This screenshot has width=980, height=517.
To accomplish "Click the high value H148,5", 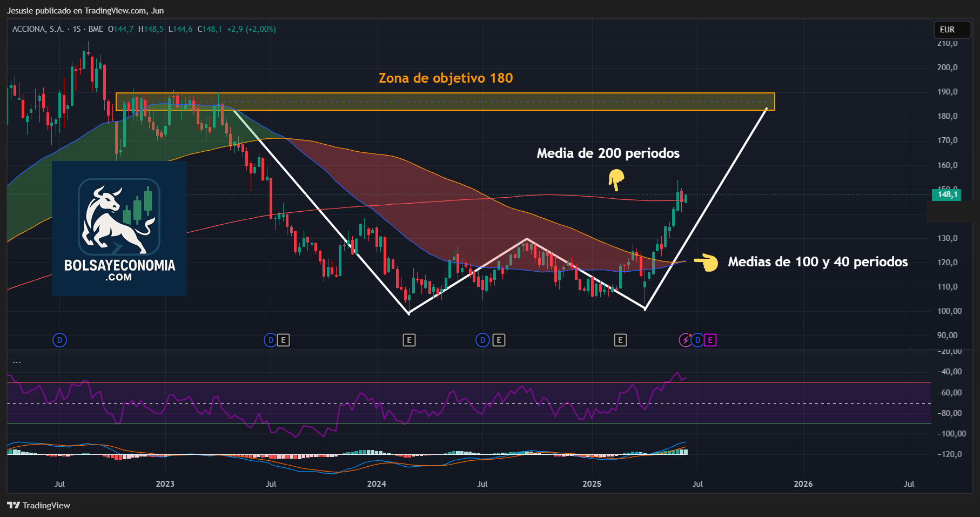I will point(151,29).
